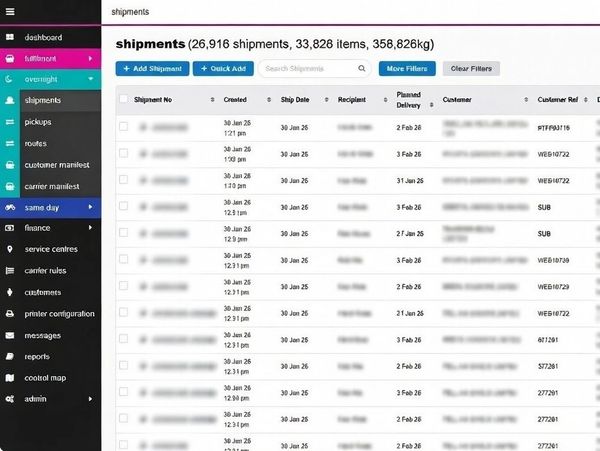
Task: Expand the fulfilment menu section
Action: coord(91,58)
